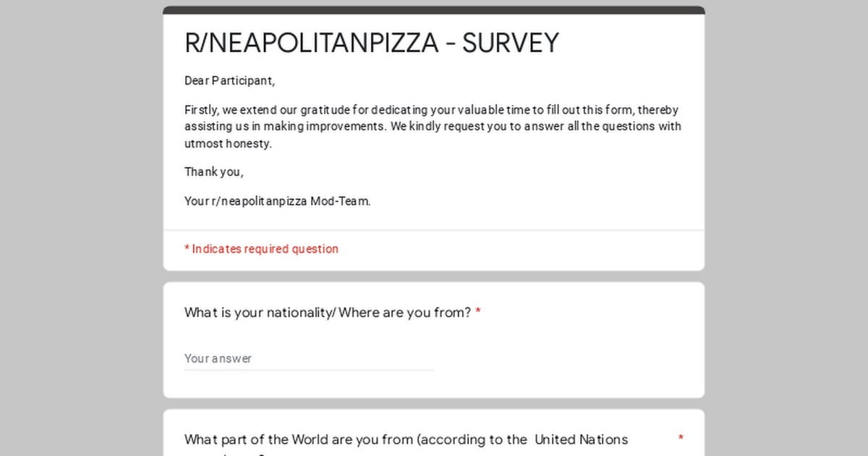Click blank area inside the nationality question card

tap(579, 355)
